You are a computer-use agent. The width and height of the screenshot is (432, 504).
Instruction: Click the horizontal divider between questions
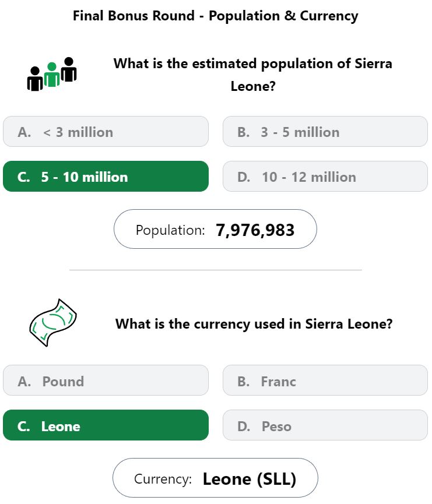pos(216,270)
